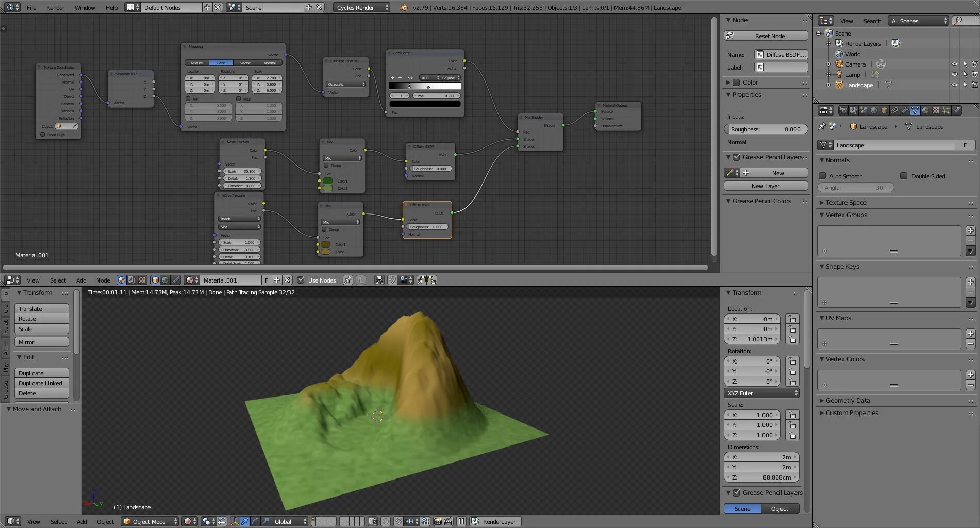Click the Mirror button in tool shelf
Viewport: 980px width, 528px height.
click(42, 342)
